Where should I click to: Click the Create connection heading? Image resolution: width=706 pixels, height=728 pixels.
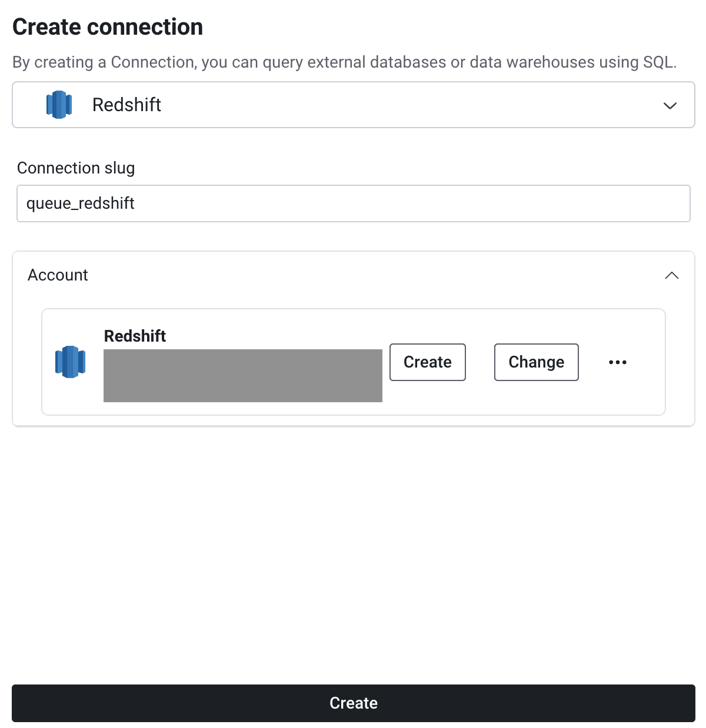(x=108, y=27)
